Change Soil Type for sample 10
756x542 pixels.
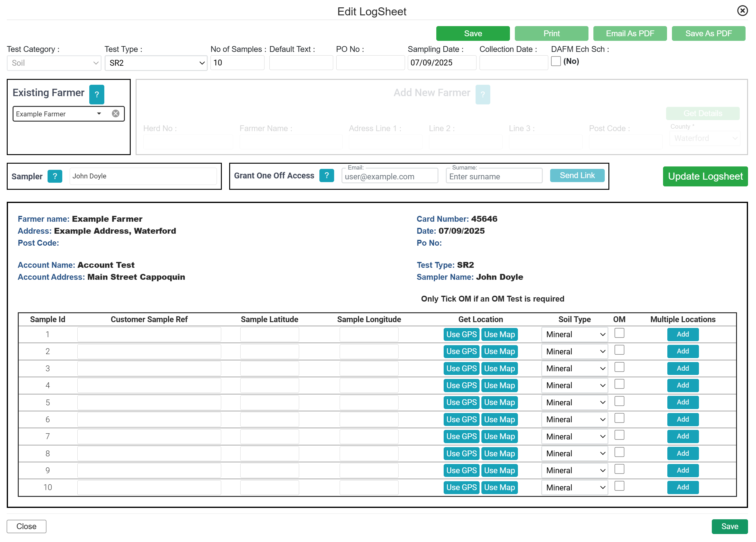[x=575, y=487]
